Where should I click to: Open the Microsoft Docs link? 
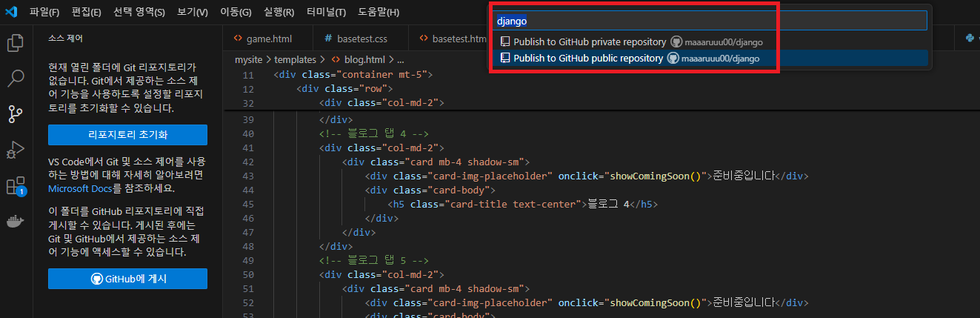[x=79, y=188]
